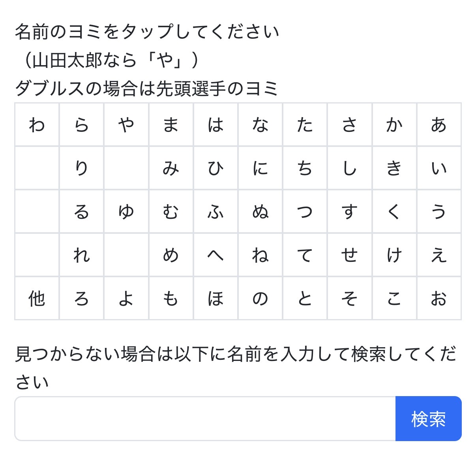Tap the 他 (other) cell
Viewport: 476px width, 466px height.
[37, 299]
